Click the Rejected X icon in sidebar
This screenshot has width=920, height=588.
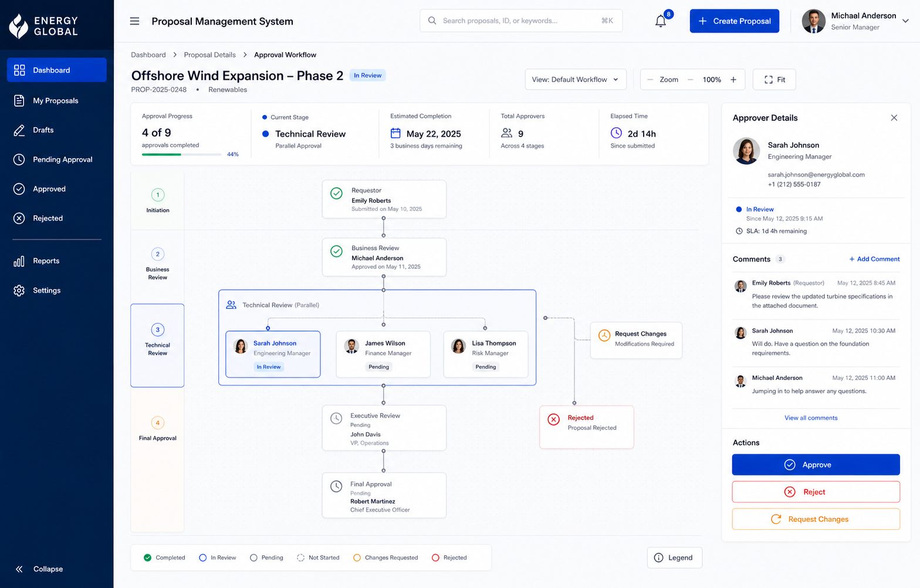tap(19, 218)
